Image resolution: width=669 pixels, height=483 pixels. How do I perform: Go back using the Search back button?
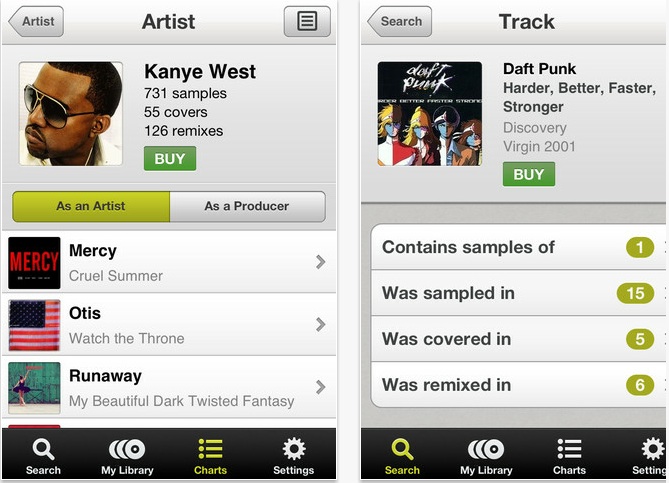[x=399, y=21]
